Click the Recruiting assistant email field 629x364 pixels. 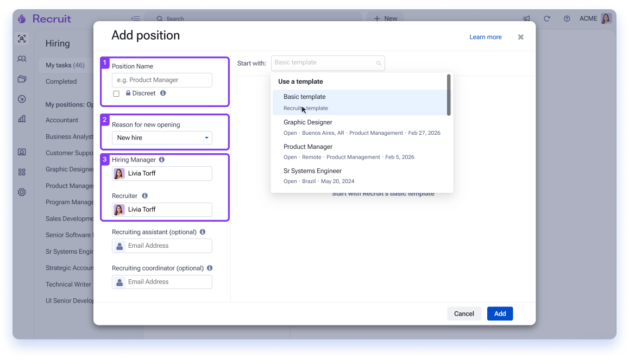162,246
